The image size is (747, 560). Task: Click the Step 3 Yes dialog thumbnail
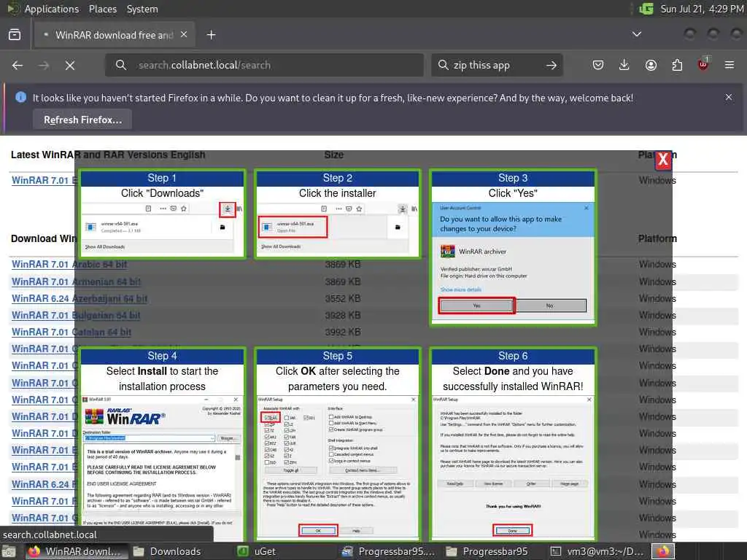coord(513,248)
